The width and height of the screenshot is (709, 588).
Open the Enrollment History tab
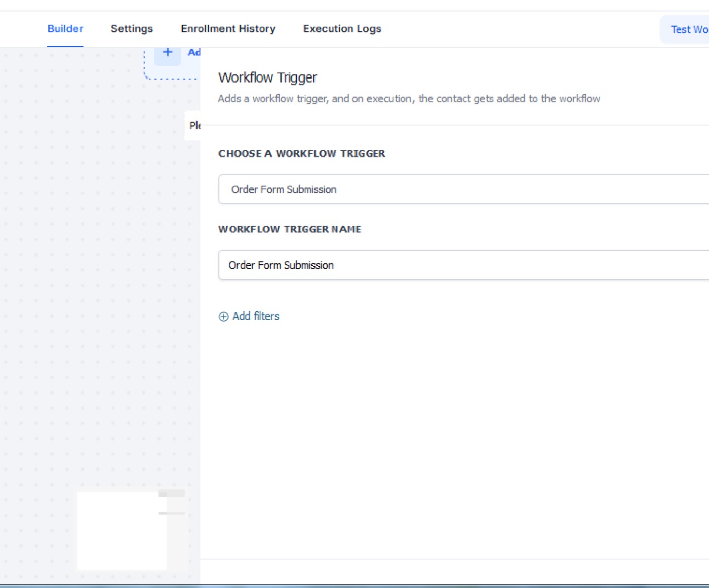click(228, 29)
